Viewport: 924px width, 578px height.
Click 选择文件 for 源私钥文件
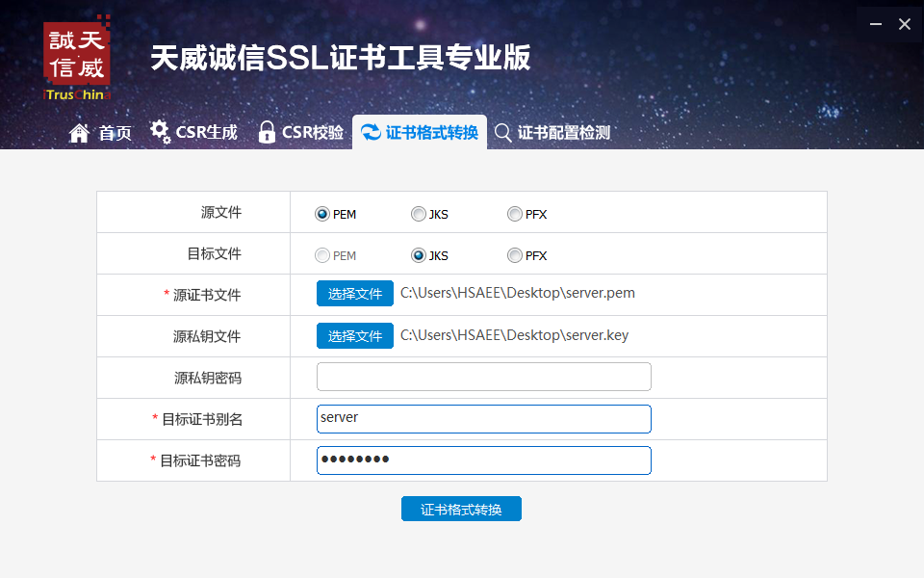click(355, 335)
